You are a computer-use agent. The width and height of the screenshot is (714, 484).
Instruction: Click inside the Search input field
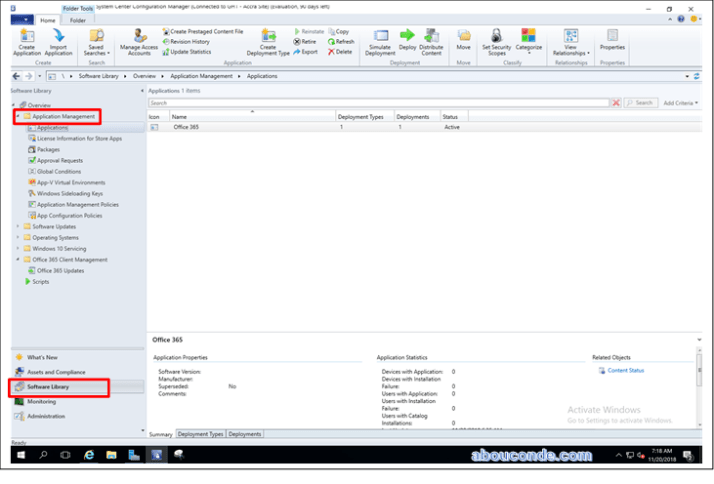point(378,103)
